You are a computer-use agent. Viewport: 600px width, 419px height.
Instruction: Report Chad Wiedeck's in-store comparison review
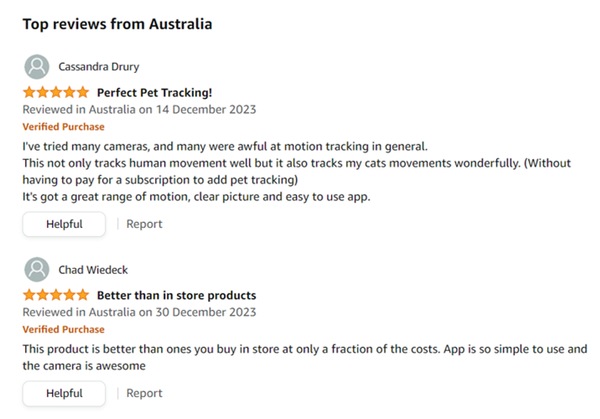point(144,393)
